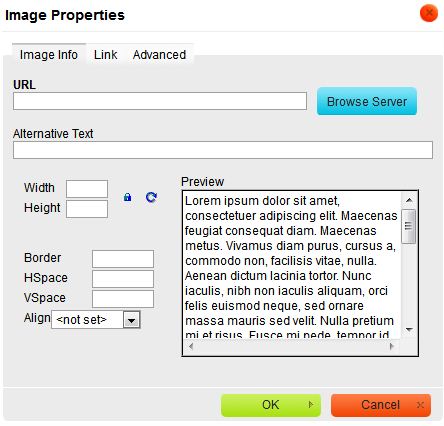Toggle the lock ratio padlock icon
The image size is (444, 426).
point(127,197)
